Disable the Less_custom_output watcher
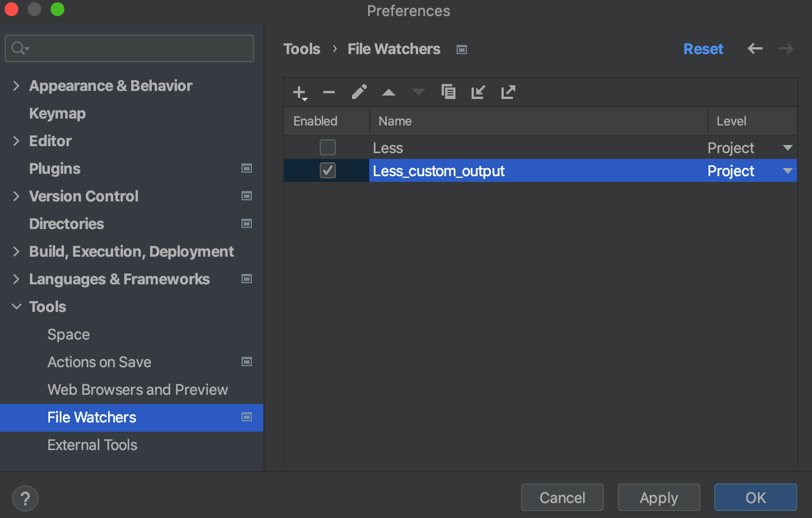Screen dimensions: 812x518 point(327,170)
